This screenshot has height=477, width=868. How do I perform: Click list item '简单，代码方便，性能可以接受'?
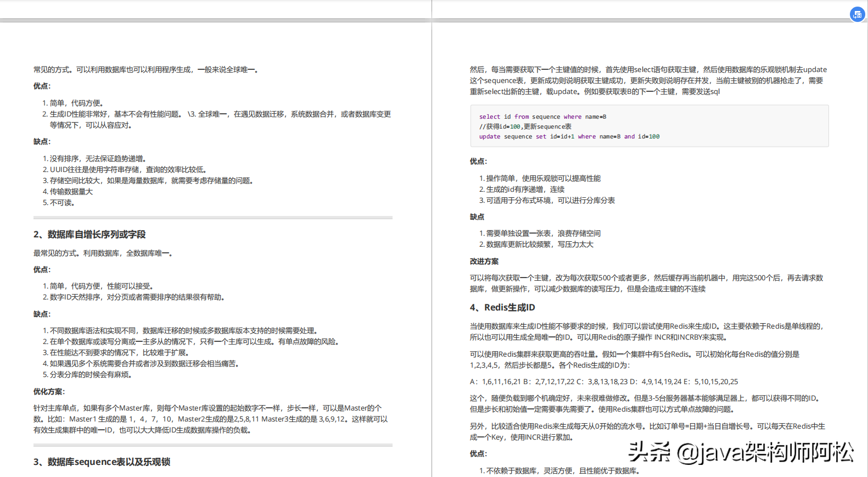click(x=99, y=286)
